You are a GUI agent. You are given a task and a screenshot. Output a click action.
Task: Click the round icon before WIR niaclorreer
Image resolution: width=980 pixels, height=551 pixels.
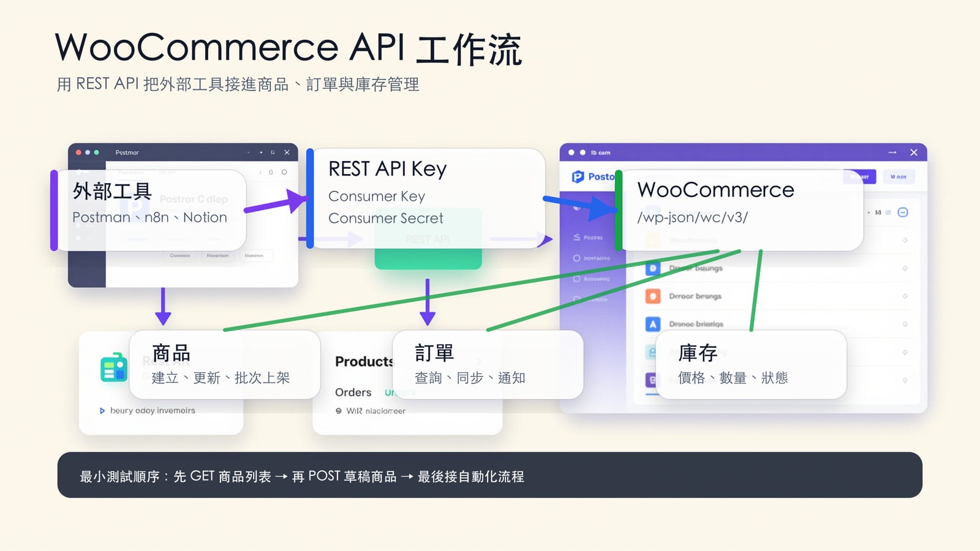(339, 411)
